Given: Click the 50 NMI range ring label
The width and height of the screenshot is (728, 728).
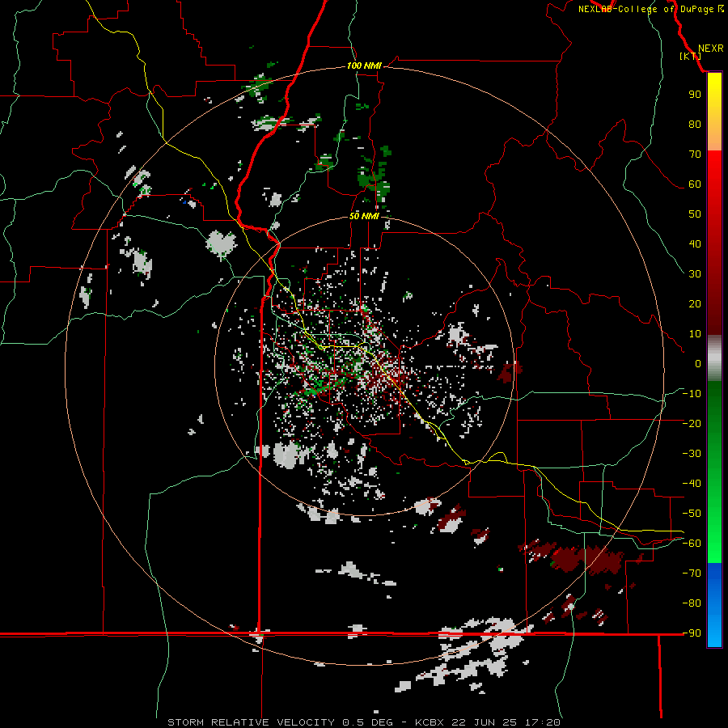Looking at the screenshot, I should [364, 216].
